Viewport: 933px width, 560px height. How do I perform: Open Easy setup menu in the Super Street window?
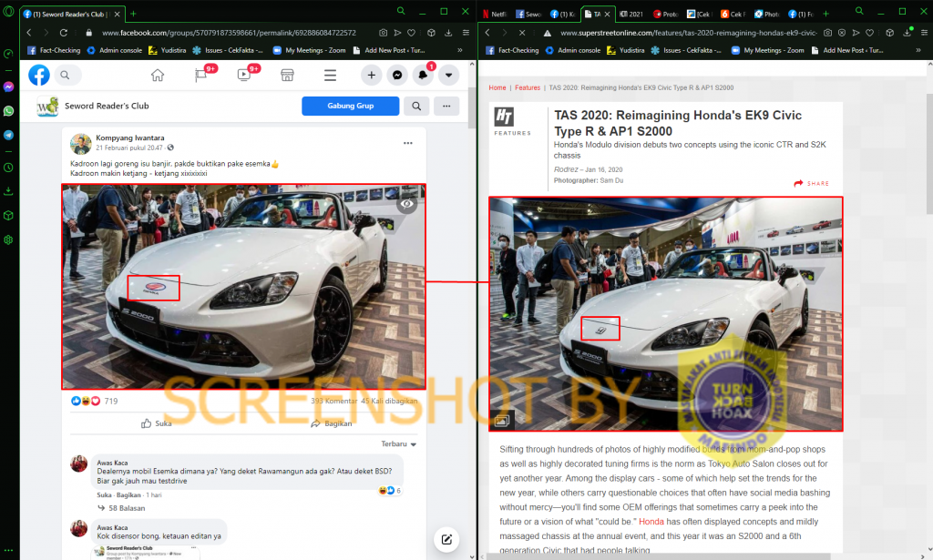924,33
